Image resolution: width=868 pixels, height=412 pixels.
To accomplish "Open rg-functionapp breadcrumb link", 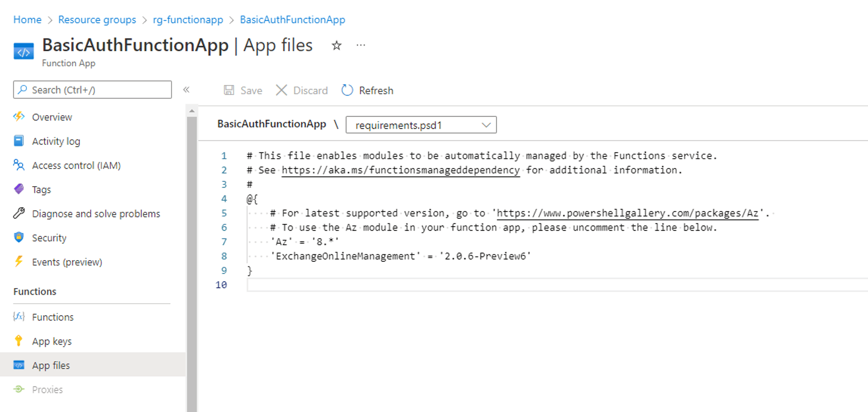I will coord(188,20).
